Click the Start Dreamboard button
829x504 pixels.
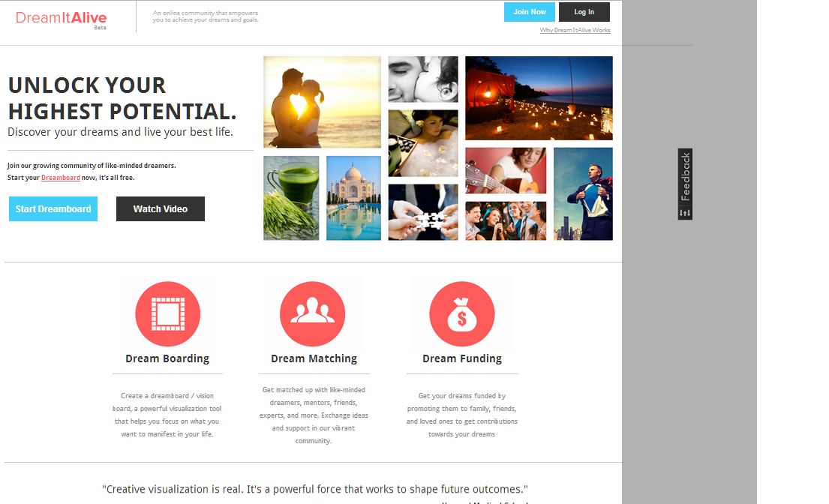[x=53, y=208]
